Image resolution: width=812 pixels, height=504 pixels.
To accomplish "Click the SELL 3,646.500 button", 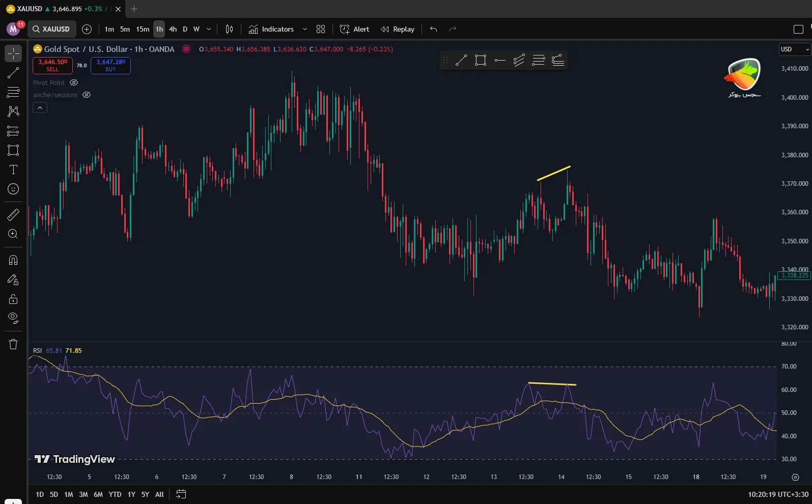I will [52, 65].
